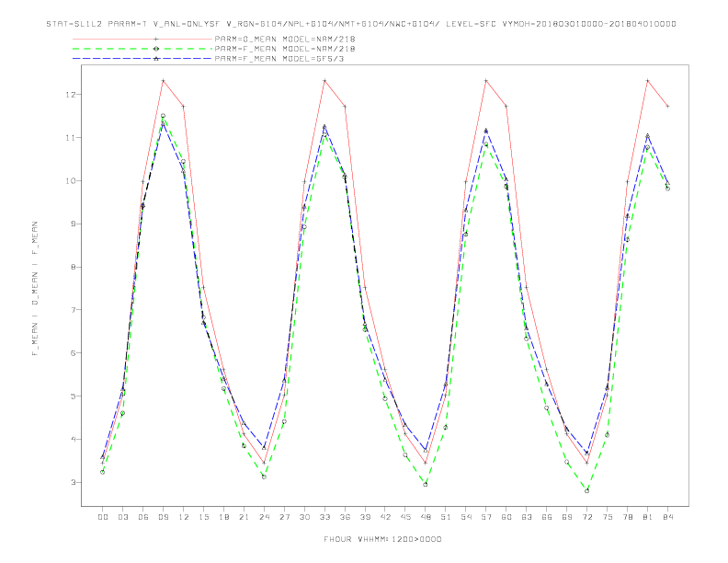
Task: Click x-axis forecast hour label 00
Action: coord(103,517)
